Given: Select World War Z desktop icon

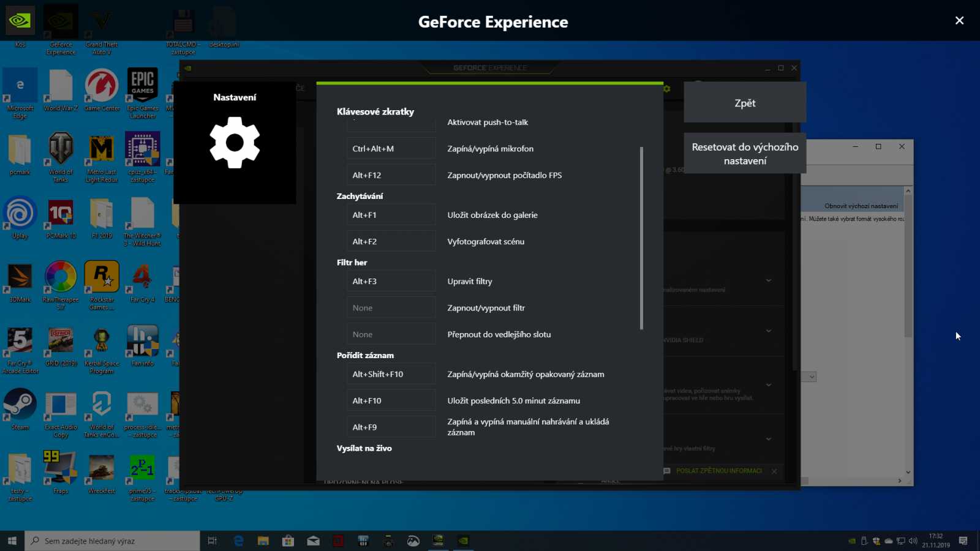Looking at the screenshot, I should [61, 91].
